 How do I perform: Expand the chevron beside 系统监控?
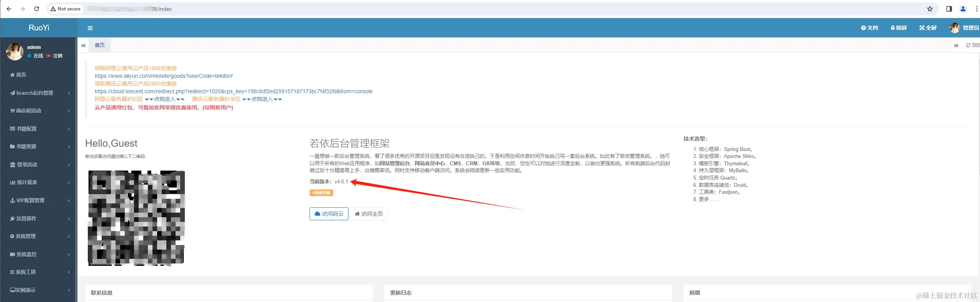(69, 255)
